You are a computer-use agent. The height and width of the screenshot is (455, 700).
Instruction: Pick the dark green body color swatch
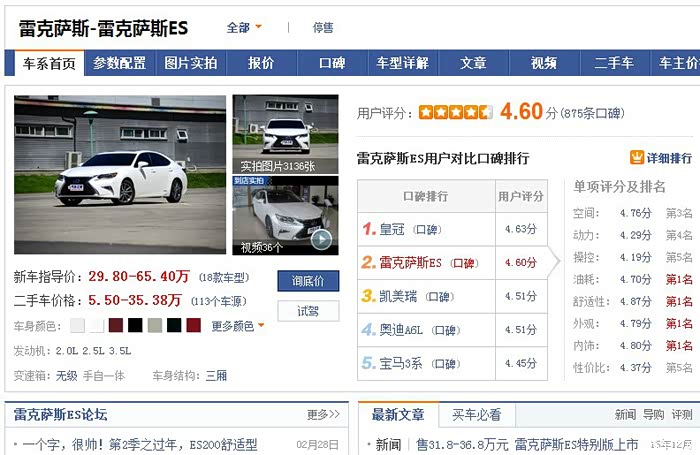click(x=174, y=326)
